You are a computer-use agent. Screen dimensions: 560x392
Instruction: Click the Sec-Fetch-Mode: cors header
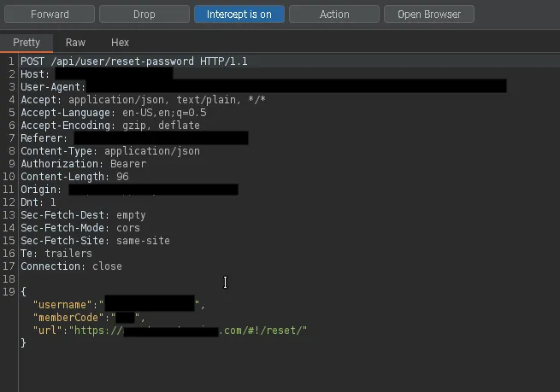click(80, 228)
